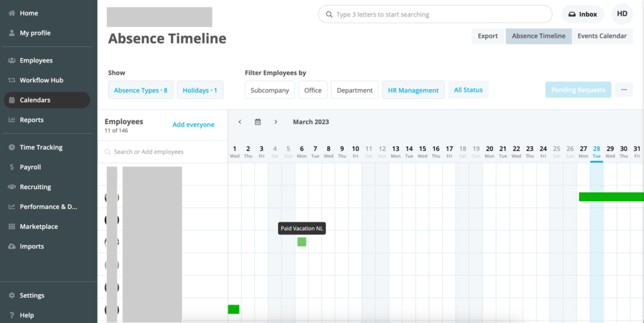Click the top search input field
The image size is (644, 323).
coord(435,14)
